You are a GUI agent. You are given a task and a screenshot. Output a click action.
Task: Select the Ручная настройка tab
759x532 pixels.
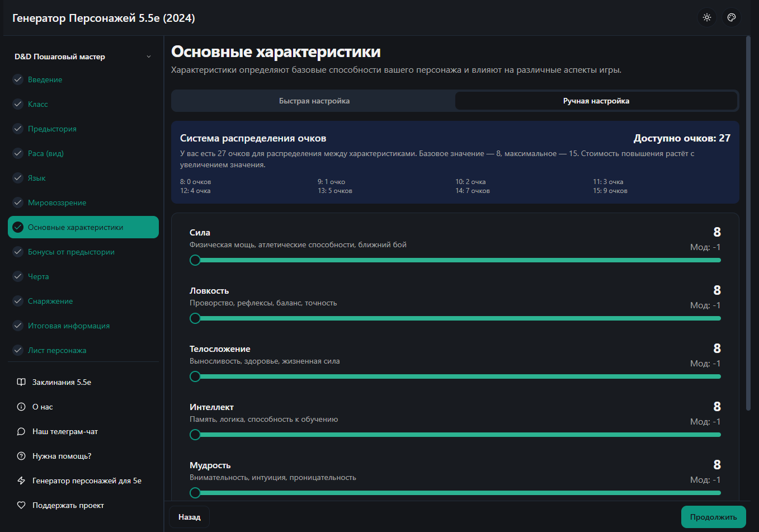pyautogui.click(x=596, y=101)
